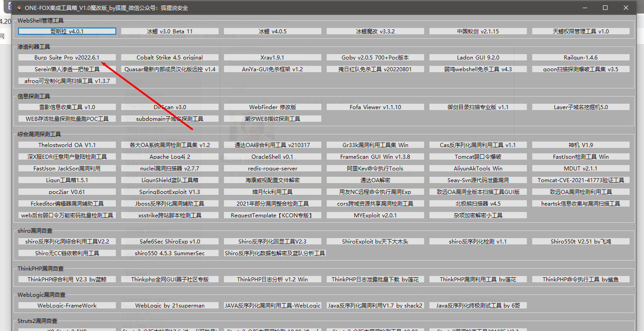Open 冰蝎 v3.0 Beta 11
This screenshot has height=331, width=644.
[170, 32]
